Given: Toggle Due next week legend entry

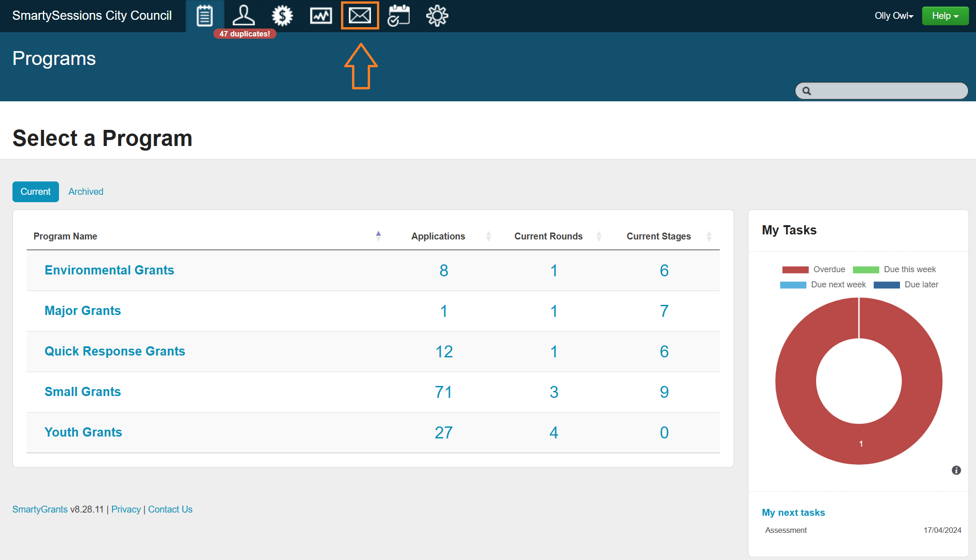Looking at the screenshot, I should 823,285.
